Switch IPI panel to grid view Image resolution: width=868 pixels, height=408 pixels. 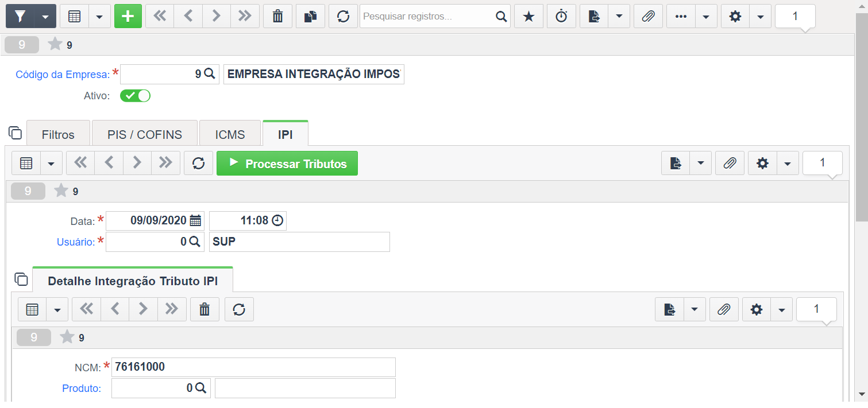26,164
